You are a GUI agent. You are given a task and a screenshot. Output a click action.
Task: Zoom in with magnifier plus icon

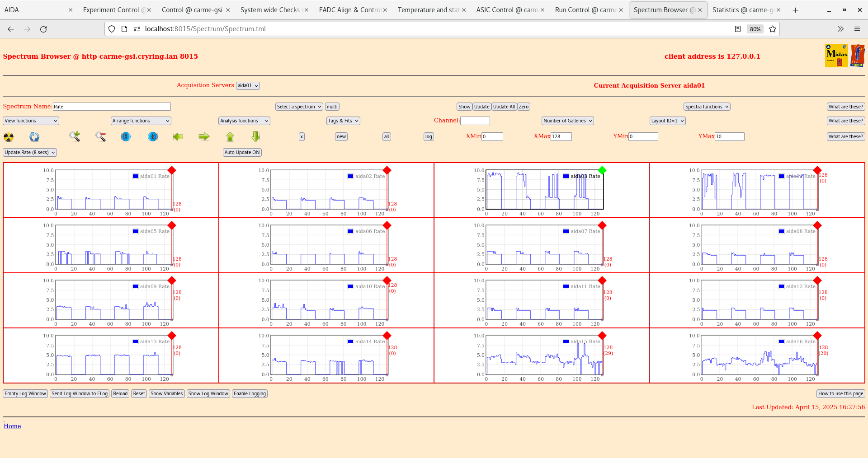coord(75,136)
